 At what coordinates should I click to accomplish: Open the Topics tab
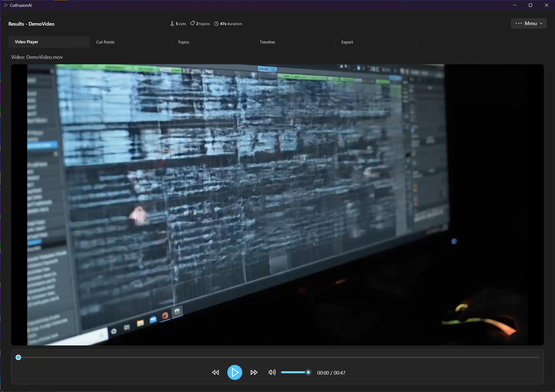183,42
